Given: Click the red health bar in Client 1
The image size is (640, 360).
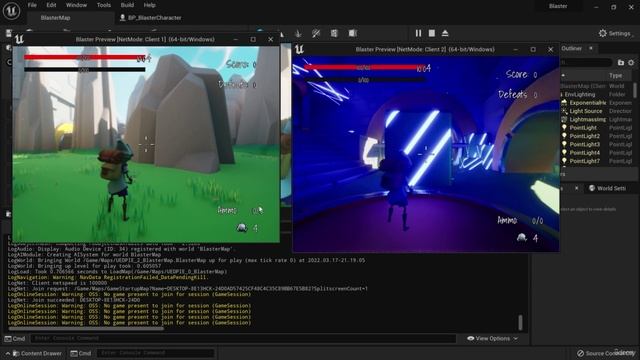Looking at the screenshot, I should [x=85, y=58].
